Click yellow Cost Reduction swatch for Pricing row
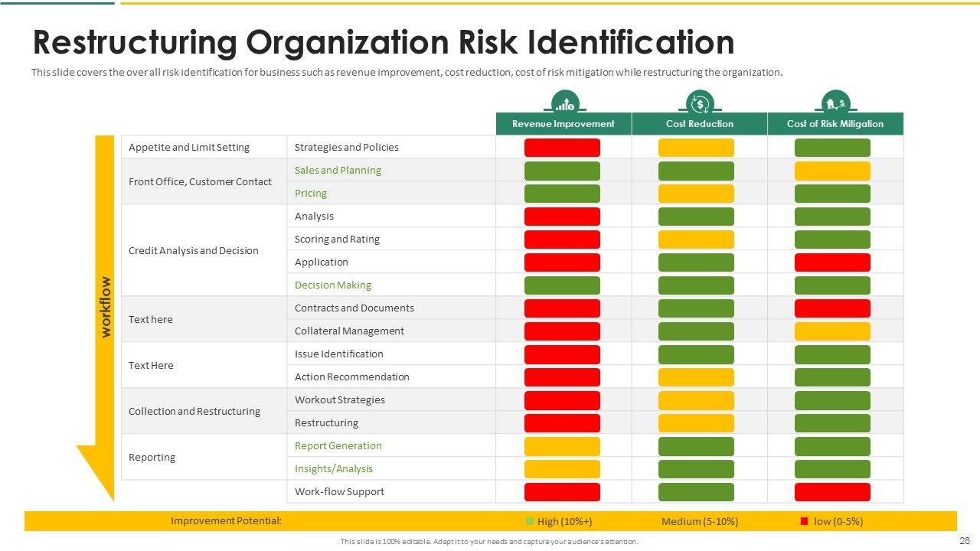 [x=696, y=194]
